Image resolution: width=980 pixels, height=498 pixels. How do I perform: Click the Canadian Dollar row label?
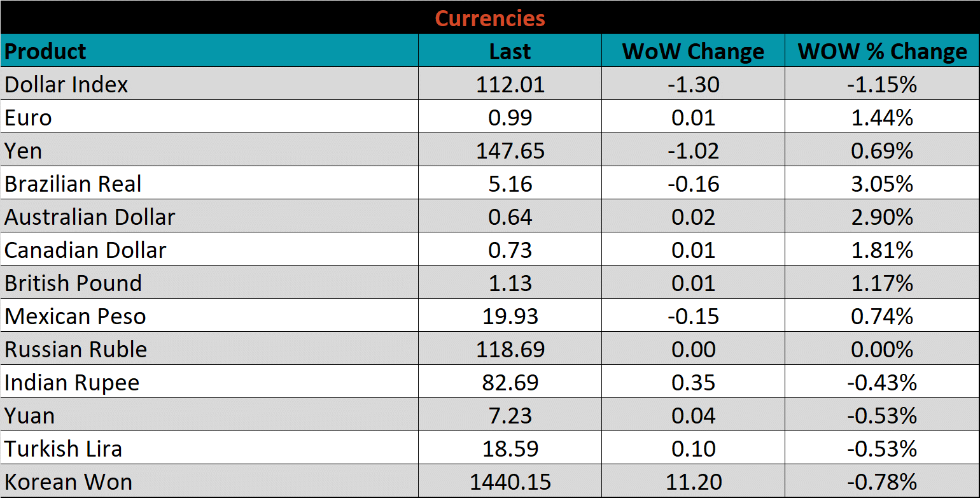85,250
